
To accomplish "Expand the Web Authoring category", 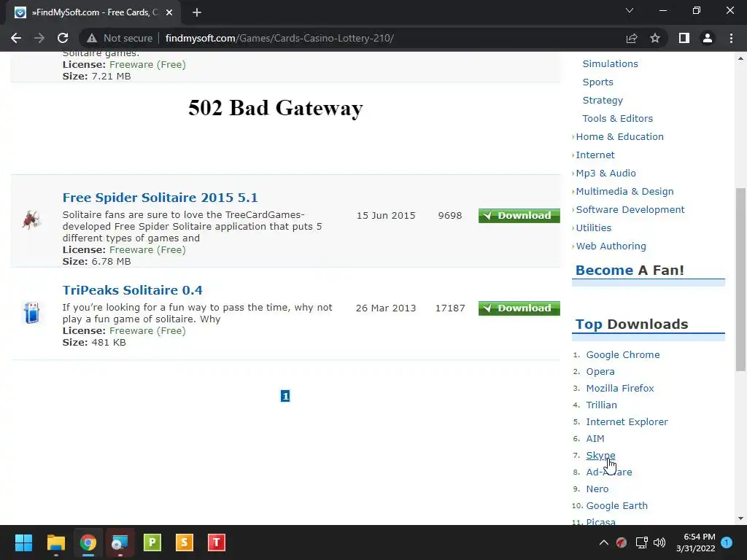I will 611,246.
